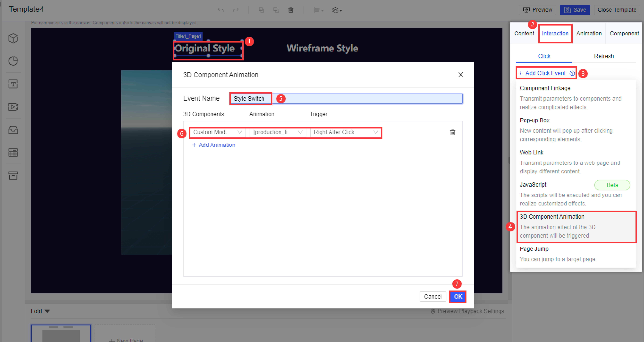The image size is (644, 342).
Task: Click the undo arrow in toolbar
Action: pyautogui.click(x=220, y=10)
